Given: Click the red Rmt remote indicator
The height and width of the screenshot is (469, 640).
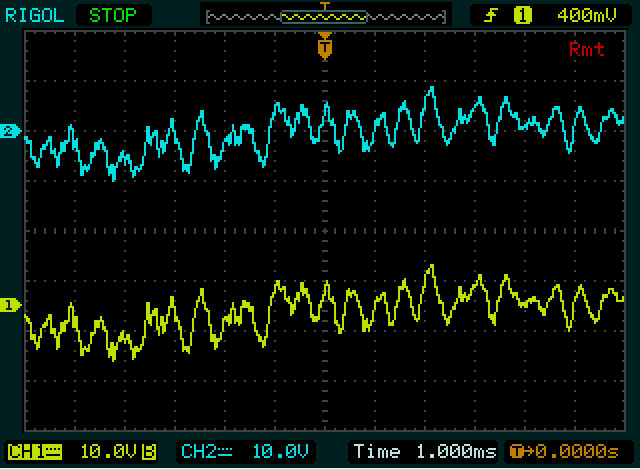Looking at the screenshot, I should point(587,49).
